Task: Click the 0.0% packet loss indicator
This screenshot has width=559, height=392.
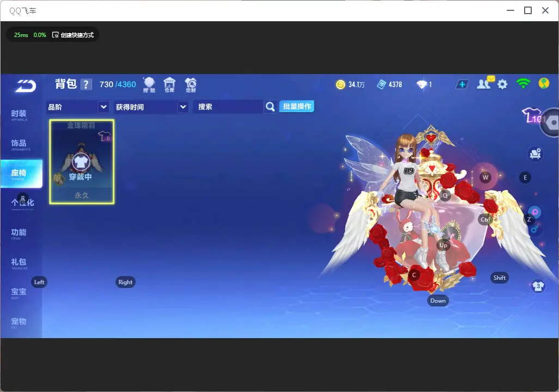Action: 40,35
